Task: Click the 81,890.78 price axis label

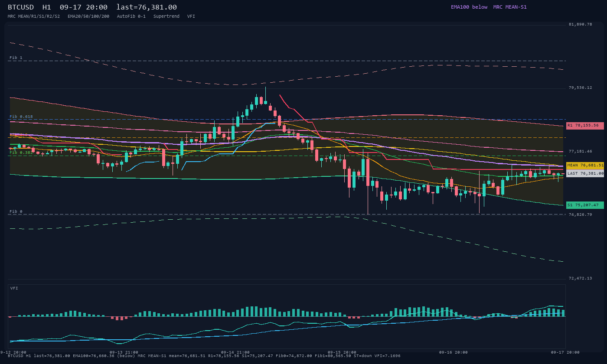Action: coord(581,24)
